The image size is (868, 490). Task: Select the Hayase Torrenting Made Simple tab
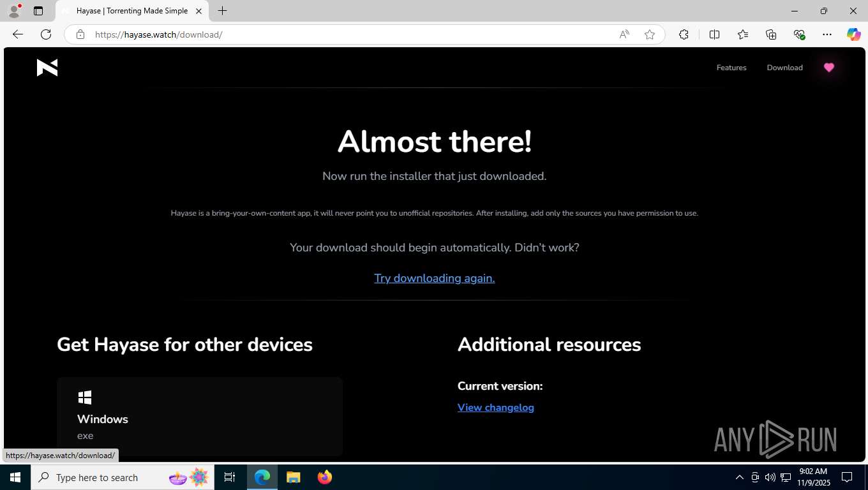pos(132,11)
